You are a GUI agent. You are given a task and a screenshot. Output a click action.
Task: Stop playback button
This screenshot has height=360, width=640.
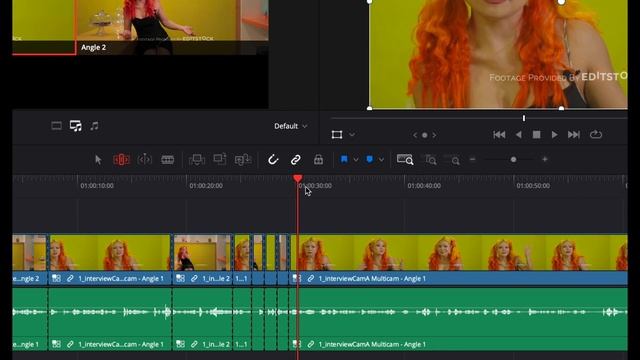pos(536,135)
